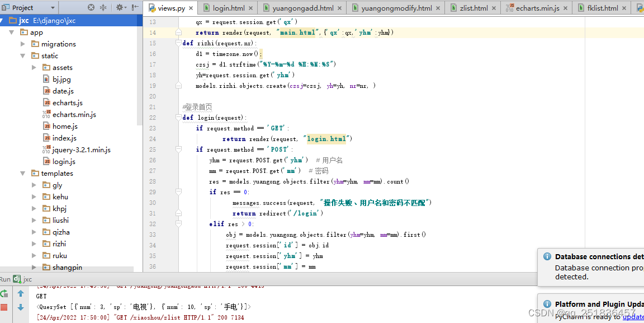
Task: Fold the def rizhi function at line 15
Action: (178, 43)
